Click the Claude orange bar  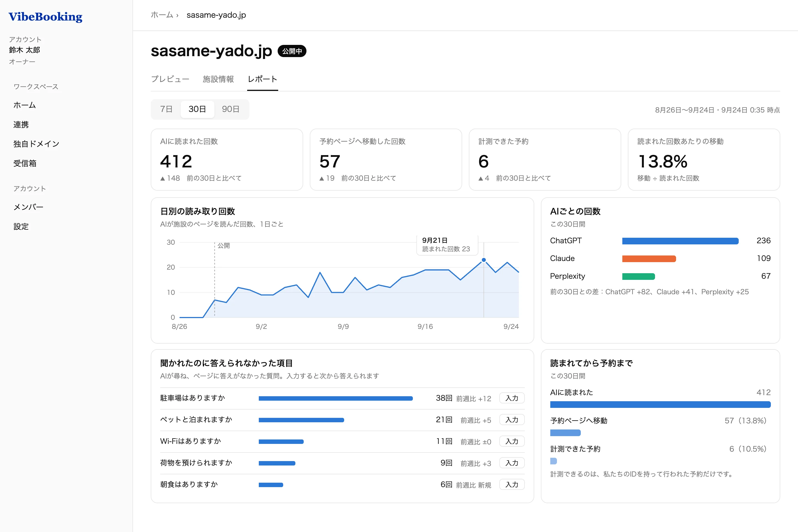tap(649, 259)
